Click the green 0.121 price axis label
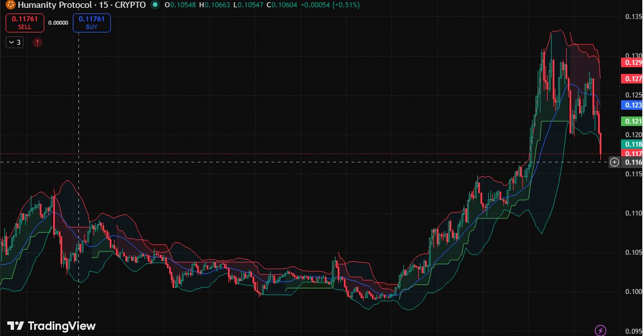 click(632, 121)
